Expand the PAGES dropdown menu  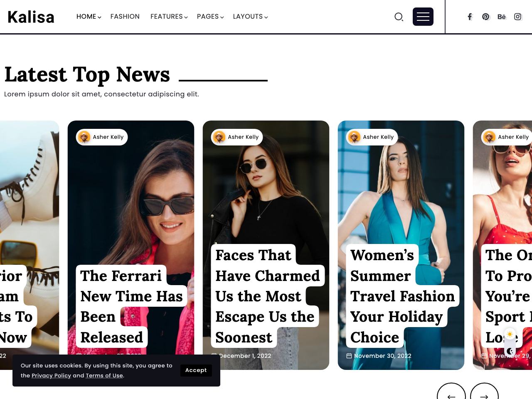tap(210, 17)
